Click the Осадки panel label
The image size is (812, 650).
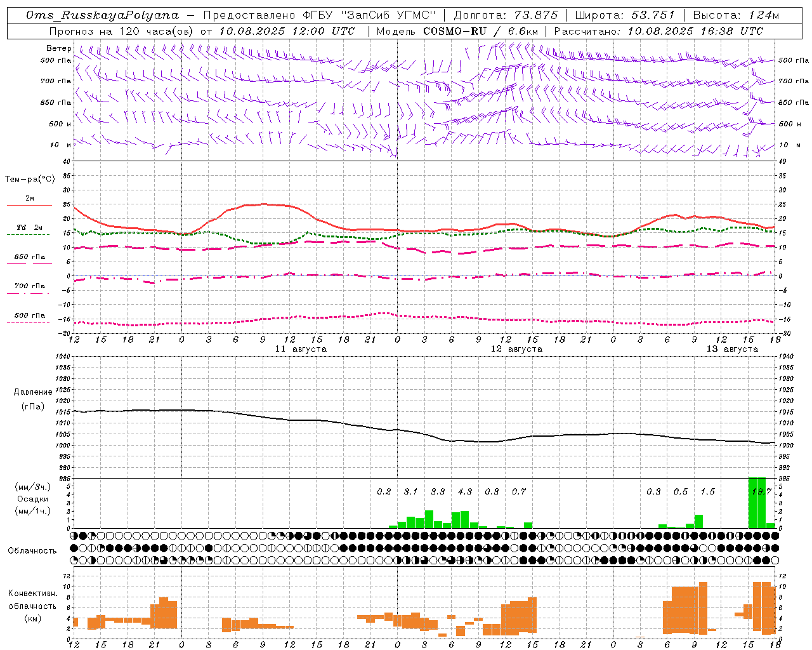click(32, 499)
